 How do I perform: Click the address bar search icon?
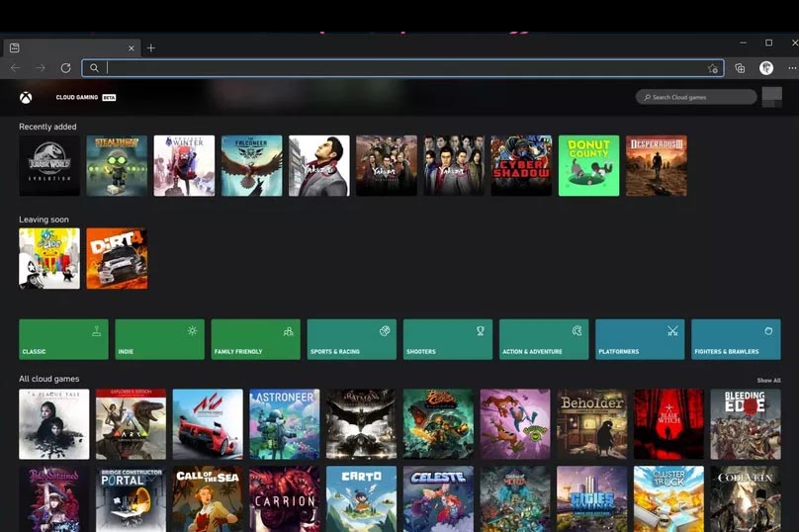[94, 68]
